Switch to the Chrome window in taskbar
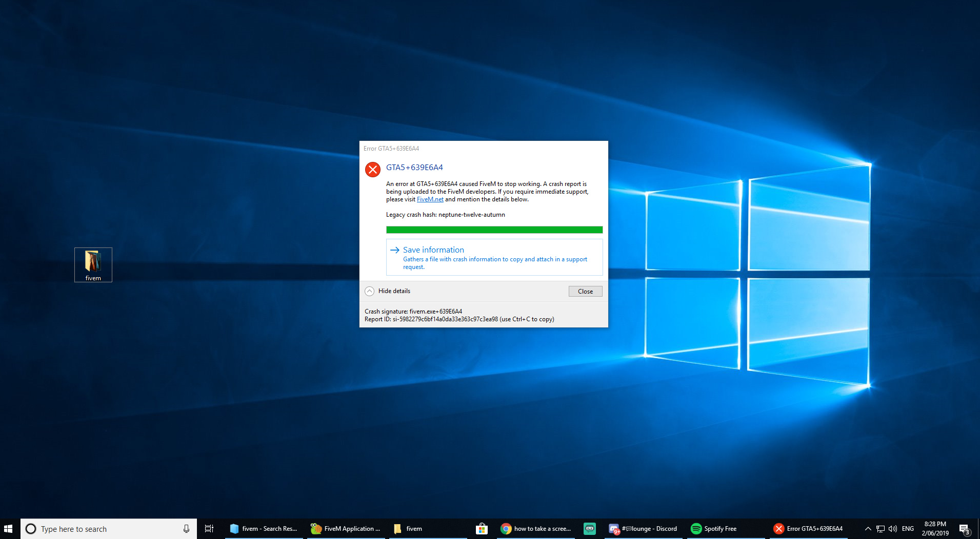Screen dimensions: 980x539 [x=536, y=529]
